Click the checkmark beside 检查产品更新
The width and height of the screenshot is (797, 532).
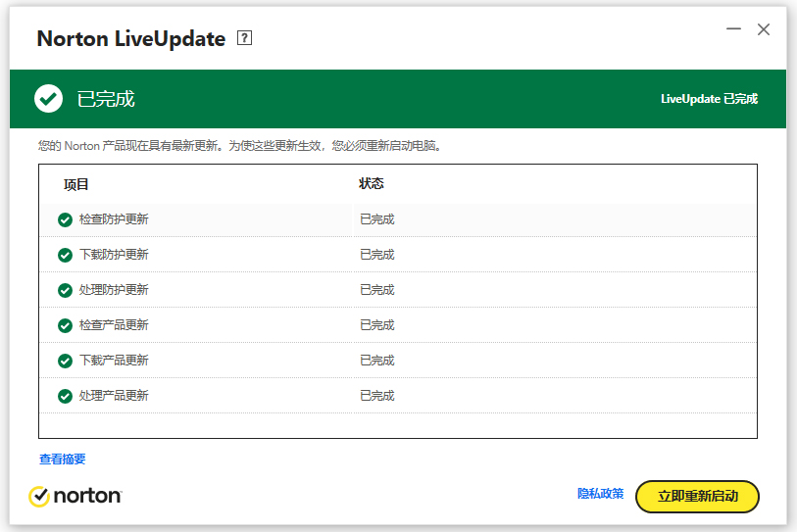point(65,325)
